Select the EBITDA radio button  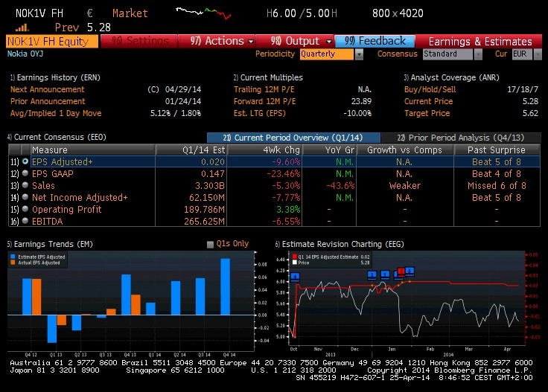[25, 221]
